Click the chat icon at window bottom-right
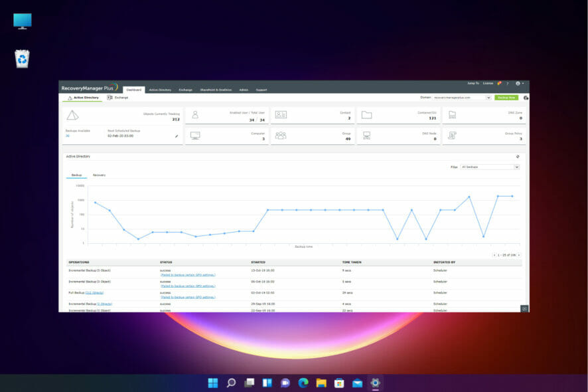The width and height of the screenshot is (588, 392). coord(525,309)
